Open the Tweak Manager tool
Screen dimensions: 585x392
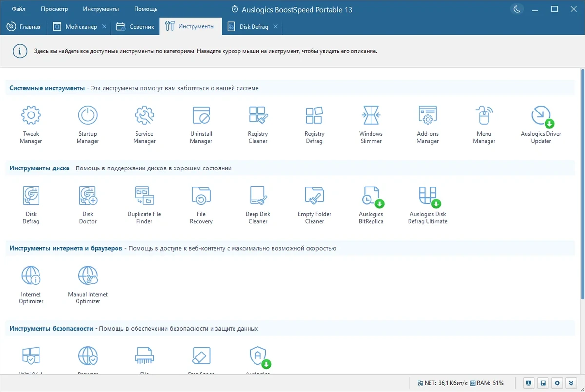coord(31,124)
